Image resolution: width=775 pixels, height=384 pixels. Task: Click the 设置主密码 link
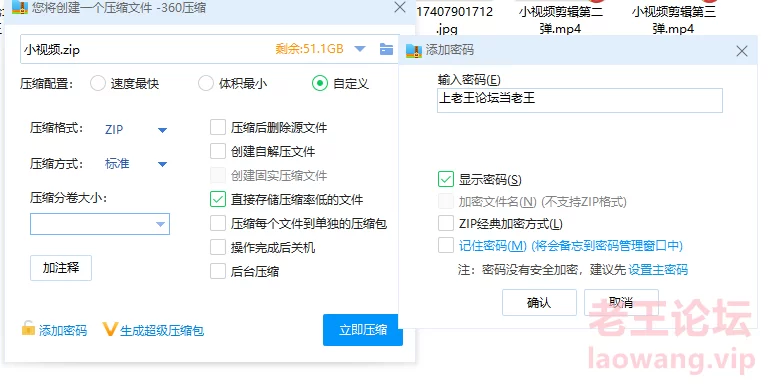click(658, 270)
